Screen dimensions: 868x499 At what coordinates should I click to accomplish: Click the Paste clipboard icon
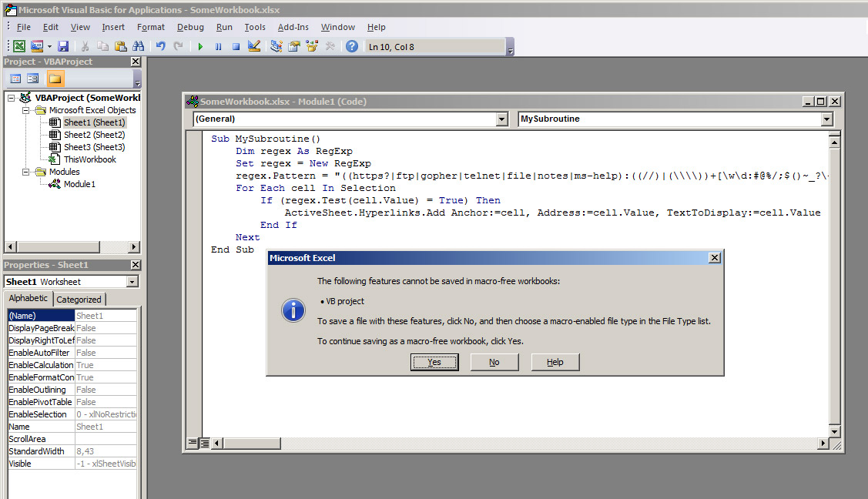click(x=121, y=46)
